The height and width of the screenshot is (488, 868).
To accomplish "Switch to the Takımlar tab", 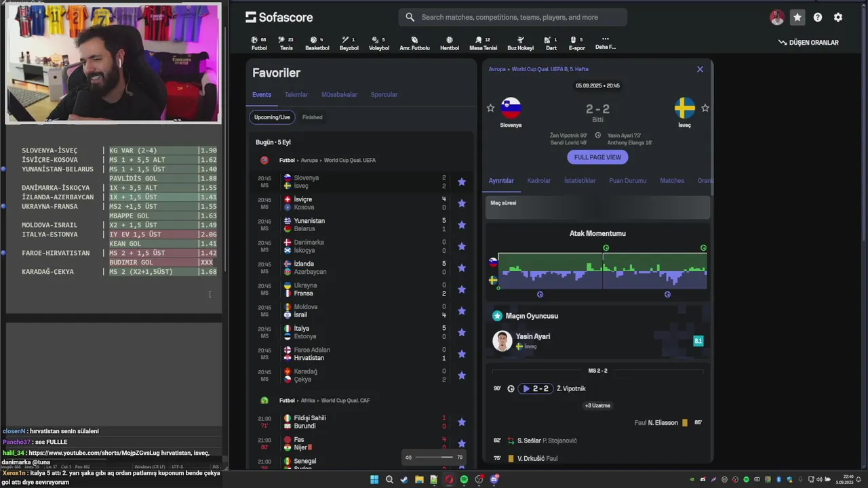I will coord(296,95).
